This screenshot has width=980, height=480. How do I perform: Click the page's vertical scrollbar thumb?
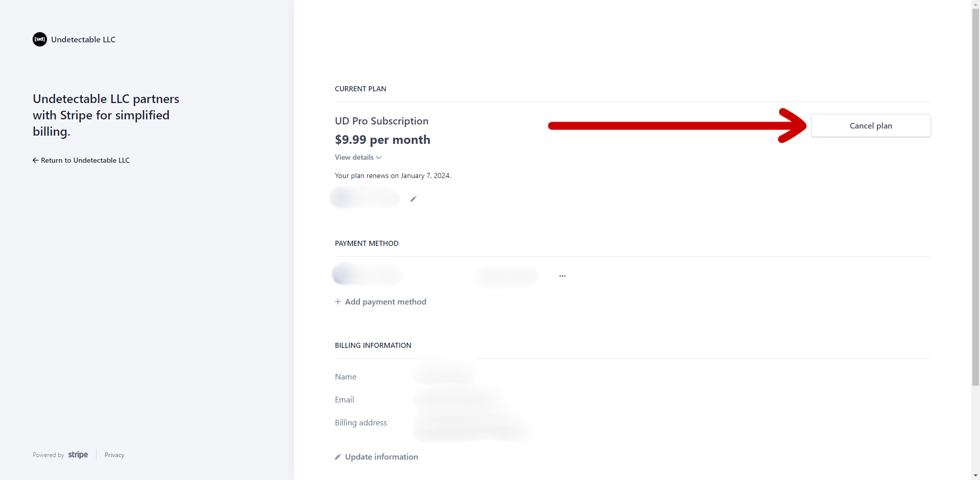(975, 196)
